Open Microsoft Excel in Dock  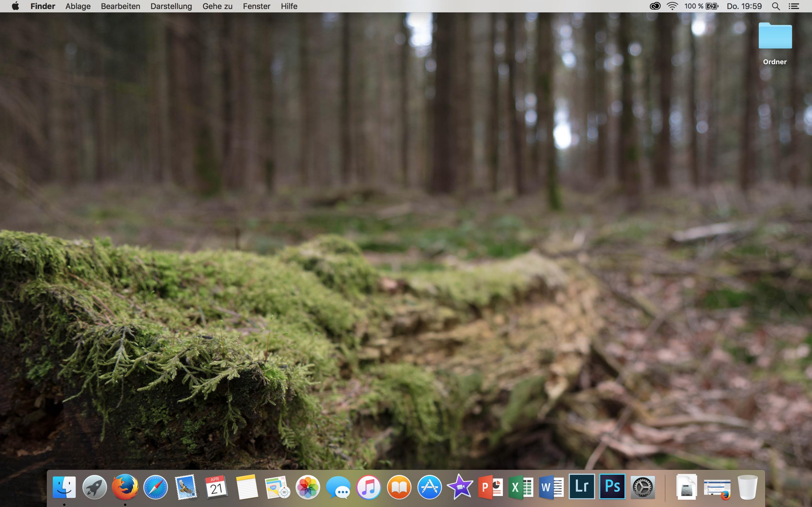click(x=520, y=487)
